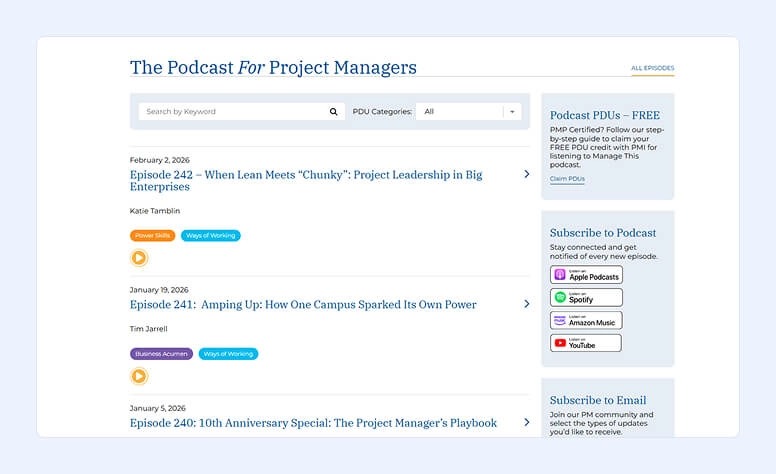776x474 pixels.
Task: Click The Podcast For Project Managers heading
Action: 273,67
